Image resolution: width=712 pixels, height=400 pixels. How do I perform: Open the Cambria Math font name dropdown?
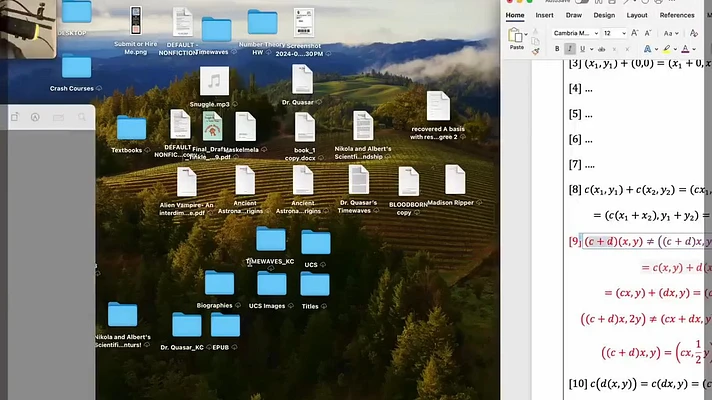(596, 33)
